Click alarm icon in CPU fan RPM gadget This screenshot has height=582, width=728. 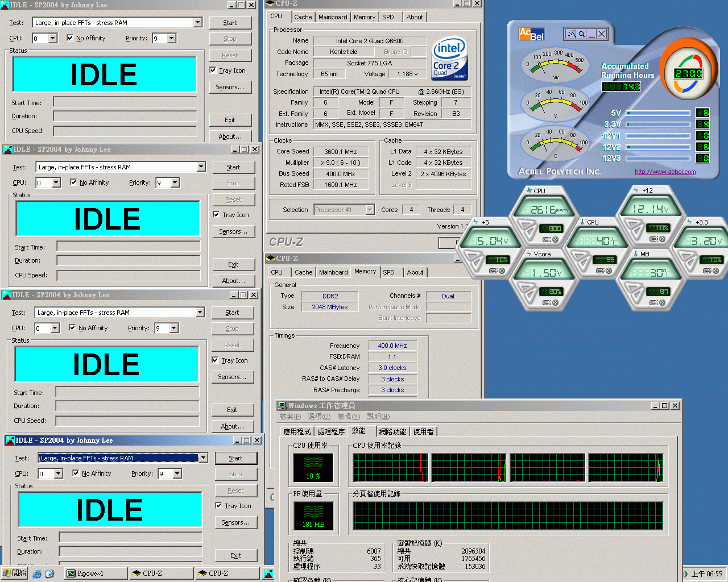pos(545,239)
